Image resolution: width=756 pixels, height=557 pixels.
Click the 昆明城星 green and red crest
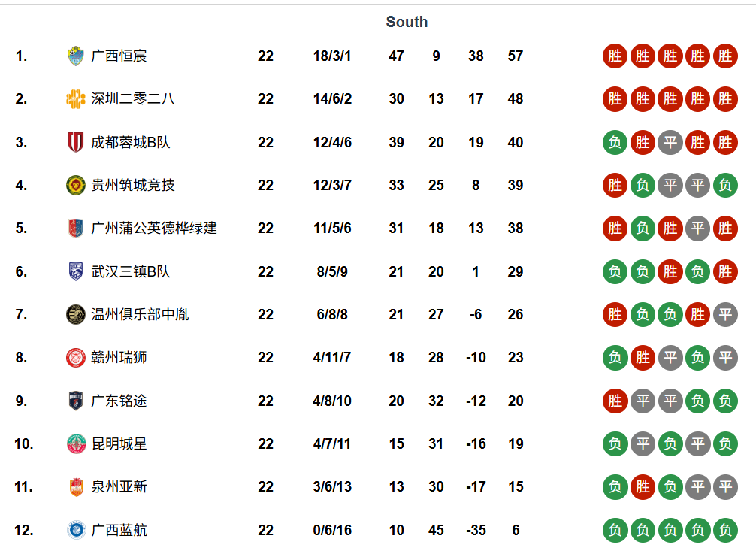click(x=76, y=443)
